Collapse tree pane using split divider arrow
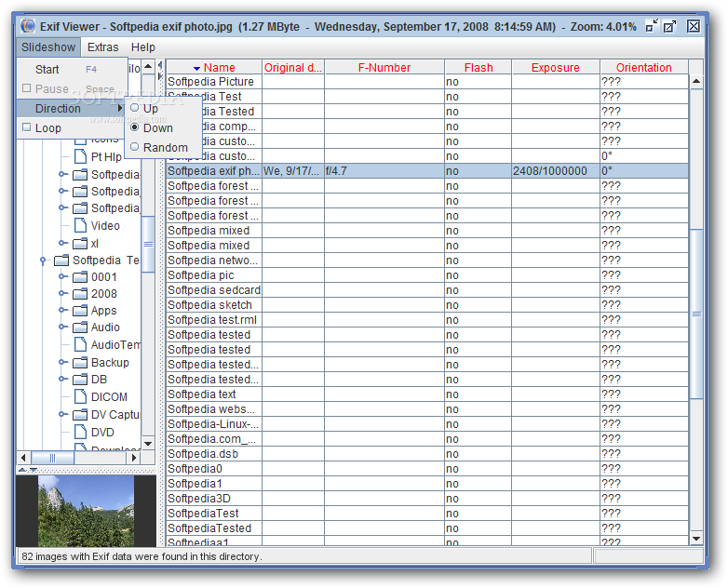This screenshot has height=588, width=728. click(x=160, y=64)
